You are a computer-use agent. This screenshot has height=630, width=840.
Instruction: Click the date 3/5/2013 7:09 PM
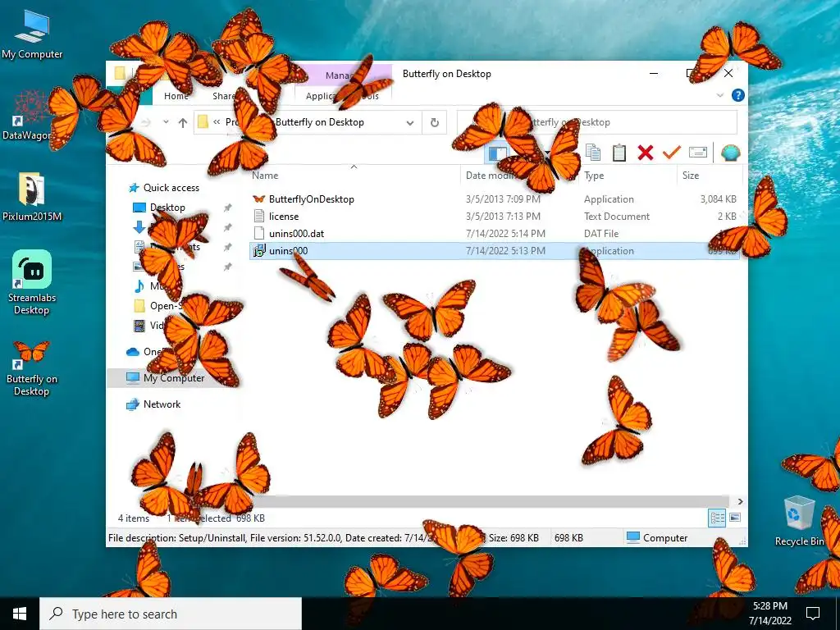coord(503,199)
